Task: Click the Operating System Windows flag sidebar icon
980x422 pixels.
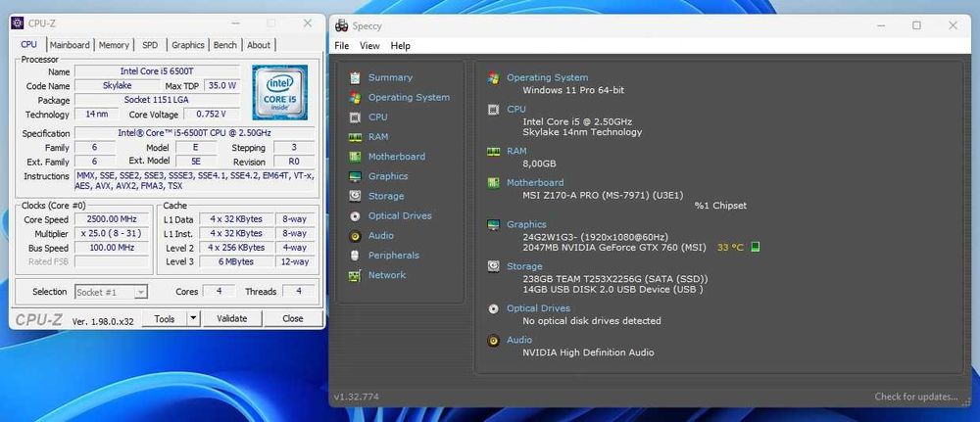Action: pyautogui.click(x=355, y=97)
